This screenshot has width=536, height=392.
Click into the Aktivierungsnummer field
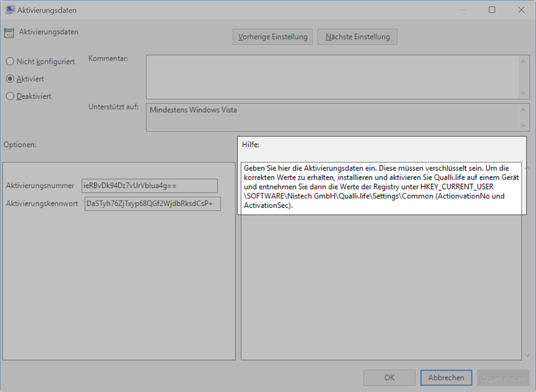[149, 186]
